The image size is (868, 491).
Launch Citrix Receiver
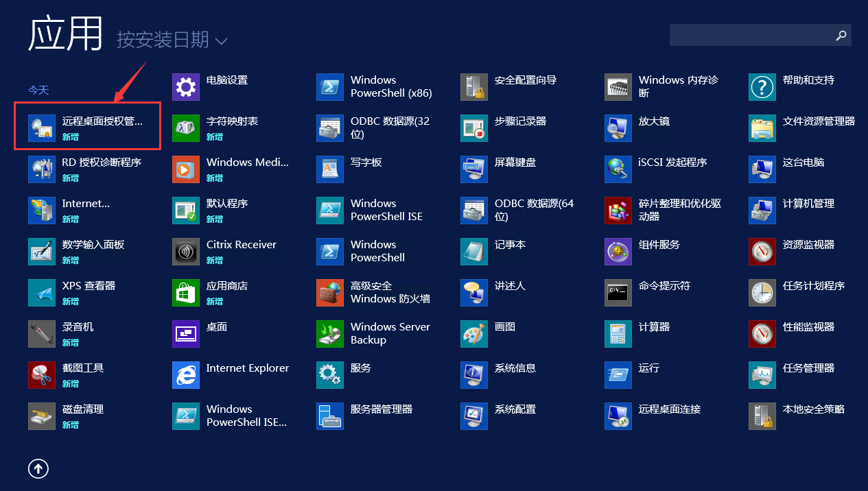(224, 252)
